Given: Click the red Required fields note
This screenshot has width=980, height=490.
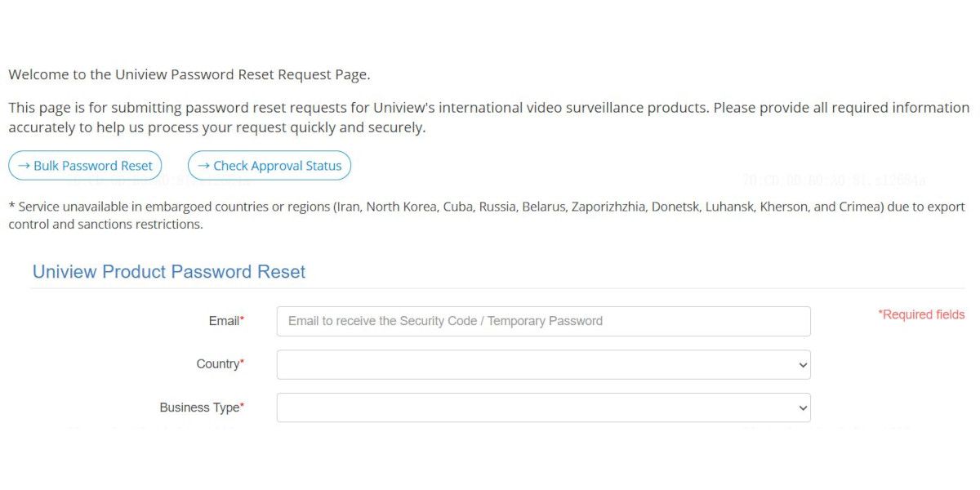Looking at the screenshot, I should point(921,314).
